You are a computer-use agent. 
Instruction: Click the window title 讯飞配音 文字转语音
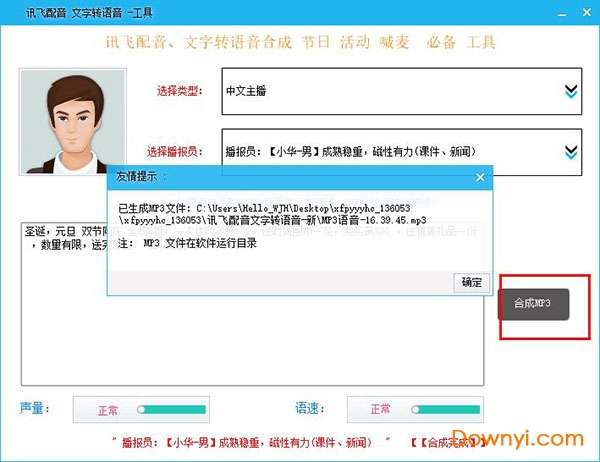pyautogui.click(x=89, y=13)
